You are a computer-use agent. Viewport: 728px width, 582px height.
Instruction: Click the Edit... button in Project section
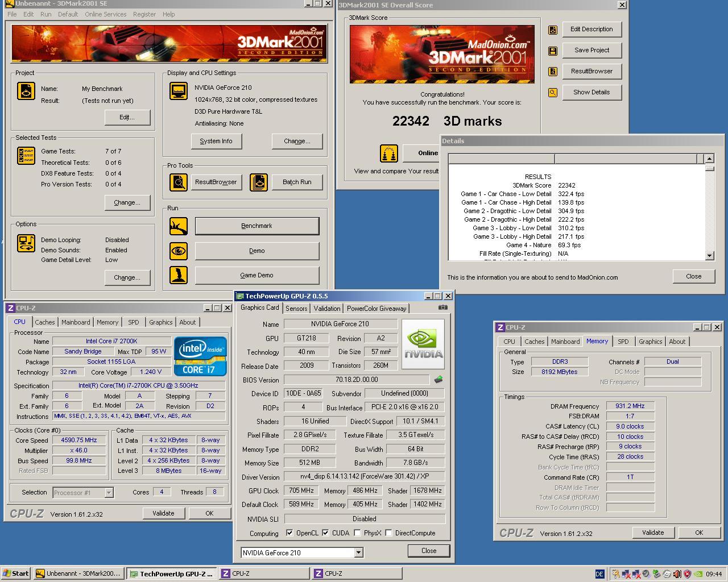(127, 117)
